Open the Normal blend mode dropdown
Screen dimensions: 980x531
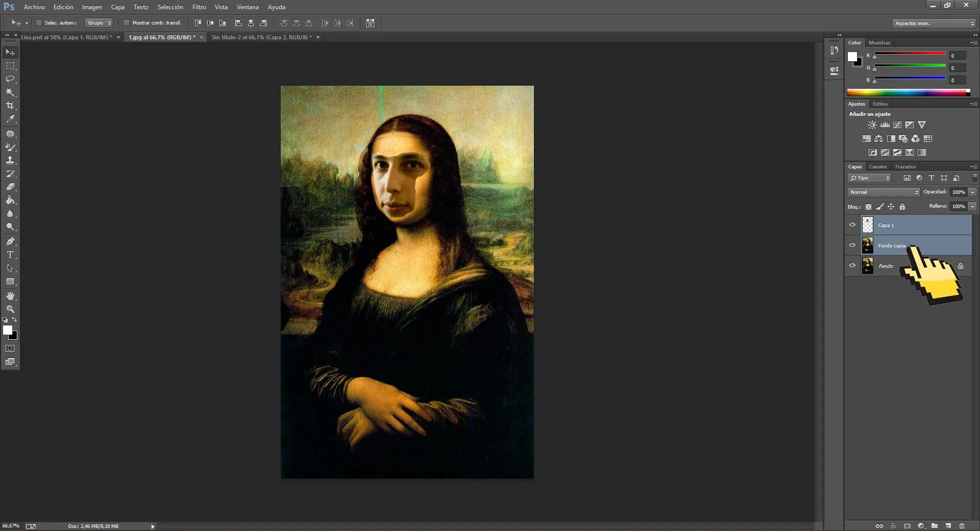click(884, 192)
